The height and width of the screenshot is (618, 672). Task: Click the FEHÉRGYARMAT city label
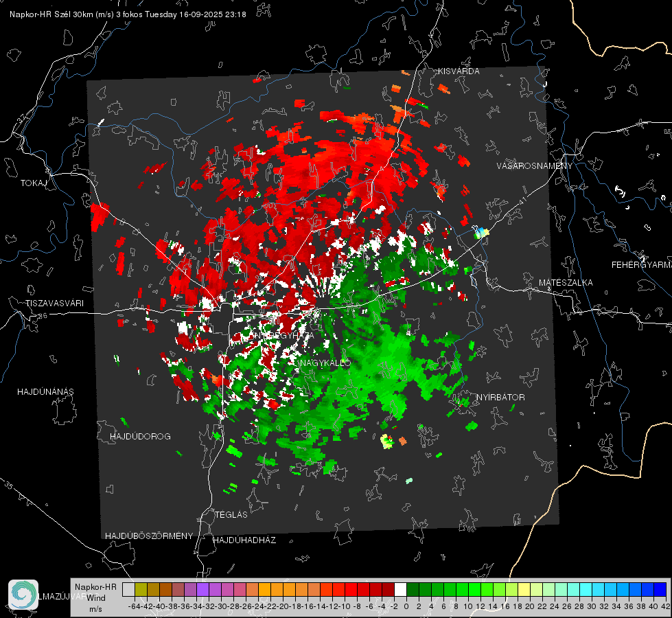click(642, 265)
